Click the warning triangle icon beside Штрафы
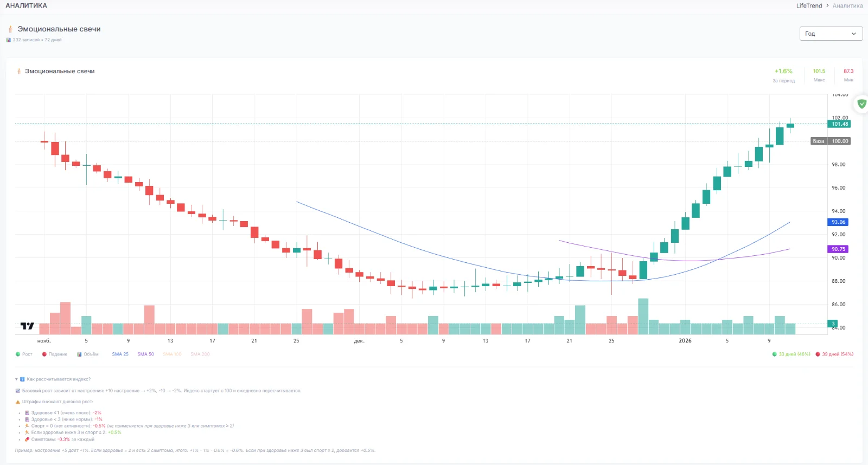This screenshot has height=465, width=868. (x=18, y=402)
